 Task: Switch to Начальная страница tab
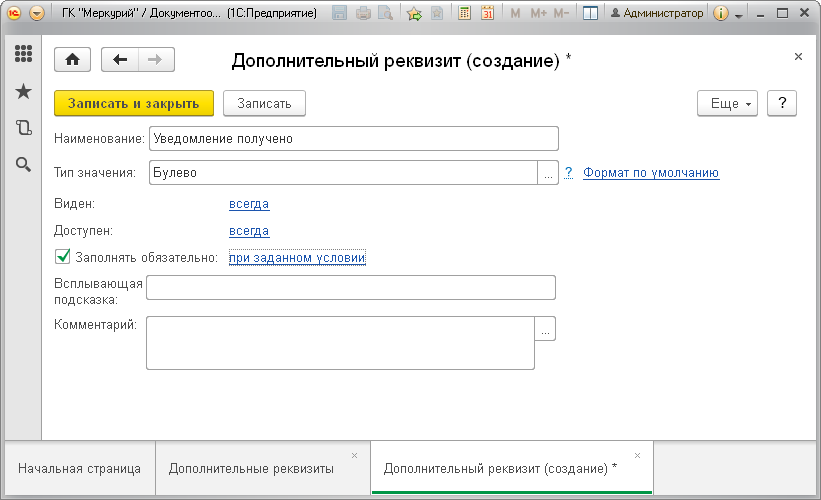click(80, 468)
